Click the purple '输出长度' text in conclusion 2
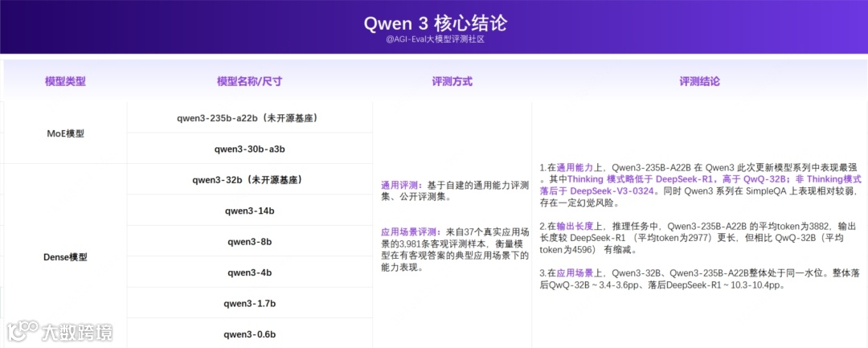The height and width of the screenshot is (348, 868). point(575,226)
